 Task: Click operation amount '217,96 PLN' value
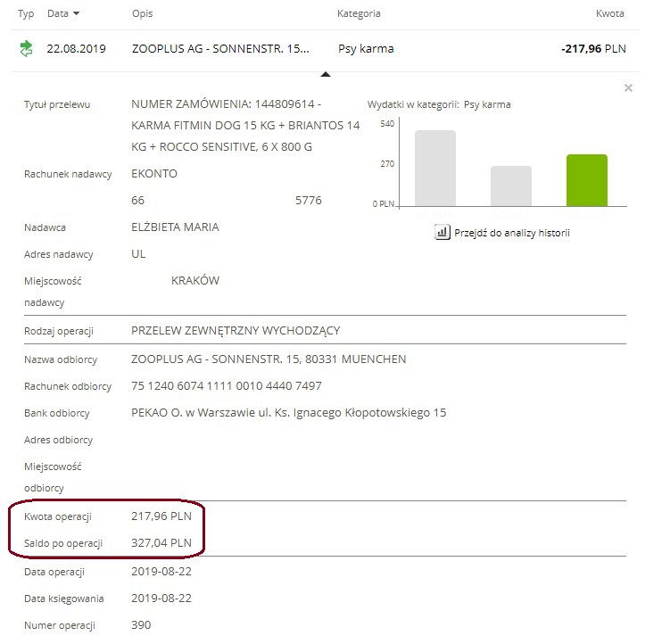click(x=161, y=516)
